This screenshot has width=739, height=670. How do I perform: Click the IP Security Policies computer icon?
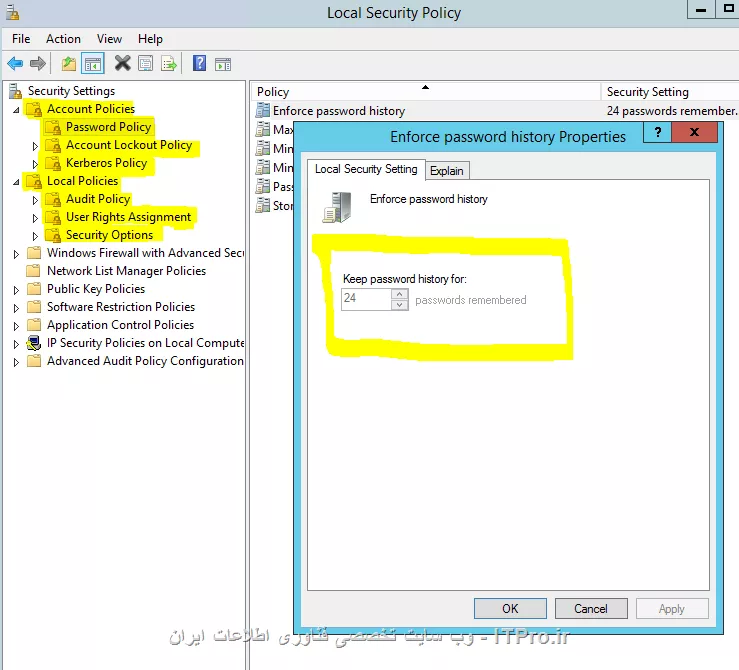tap(34, 343)
